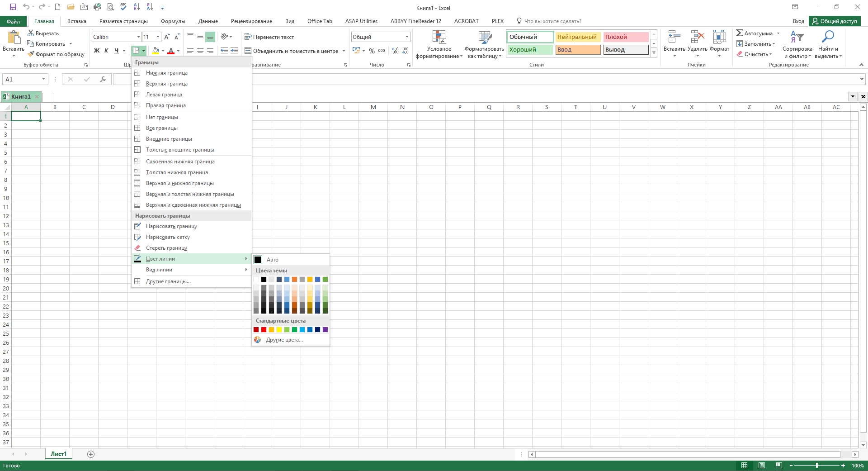Click the Вырезать scissors command
Viewport: 868px width, 471px height.
pos(43,33)
